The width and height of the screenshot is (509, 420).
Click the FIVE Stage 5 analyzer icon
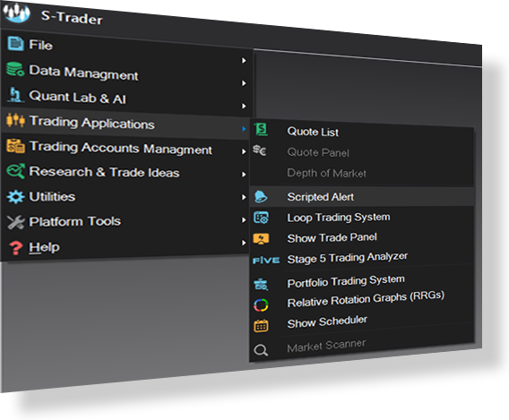(266, 260)
